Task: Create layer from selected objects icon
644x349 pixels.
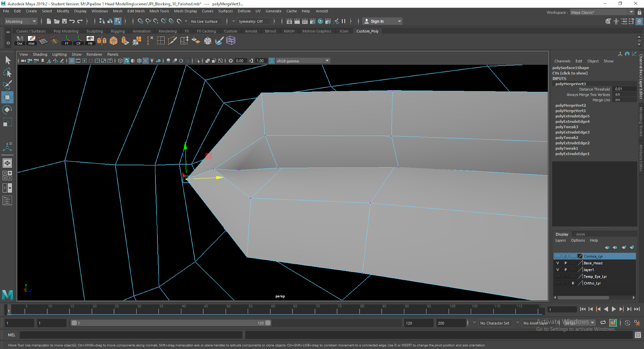Action: 632,248
